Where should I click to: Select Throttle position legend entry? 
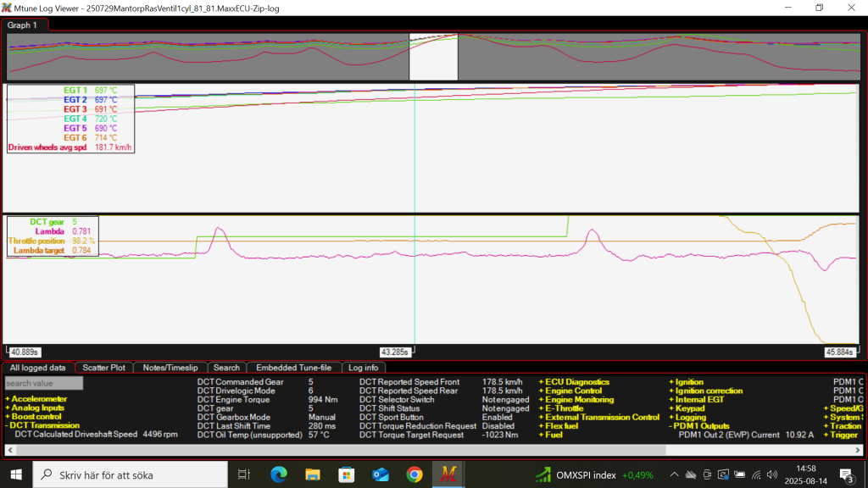pyautogui.click(x=36, y=241)
